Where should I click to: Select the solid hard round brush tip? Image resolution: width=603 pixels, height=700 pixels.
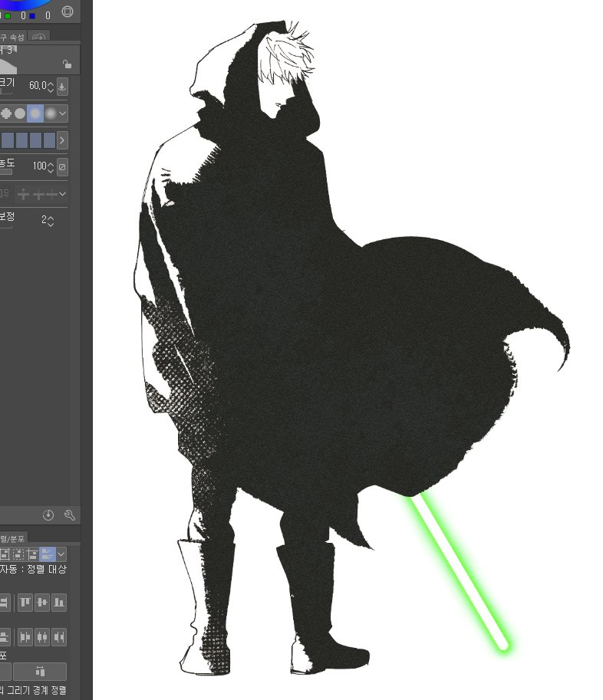pos(20,113)
